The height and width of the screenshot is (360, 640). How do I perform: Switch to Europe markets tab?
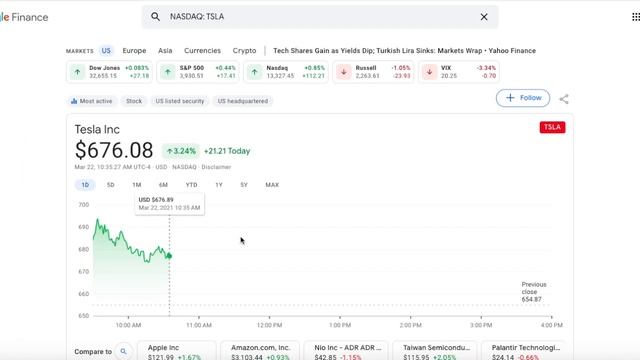tap(134, 51)
